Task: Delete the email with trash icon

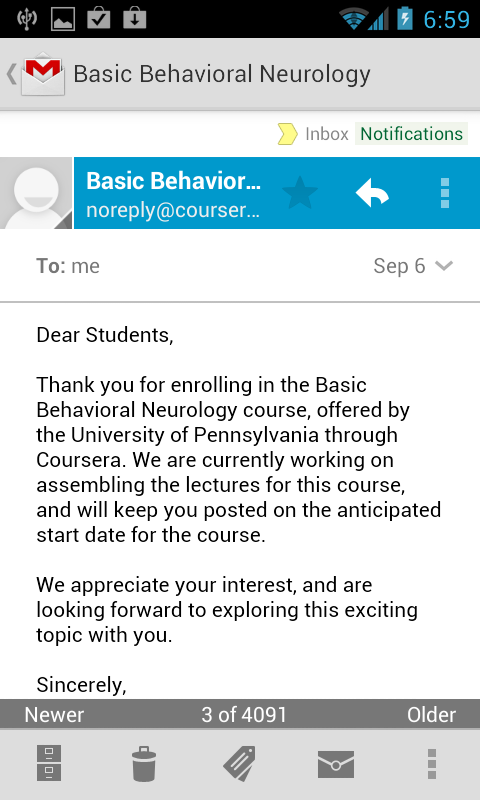Action: point(144,764)
